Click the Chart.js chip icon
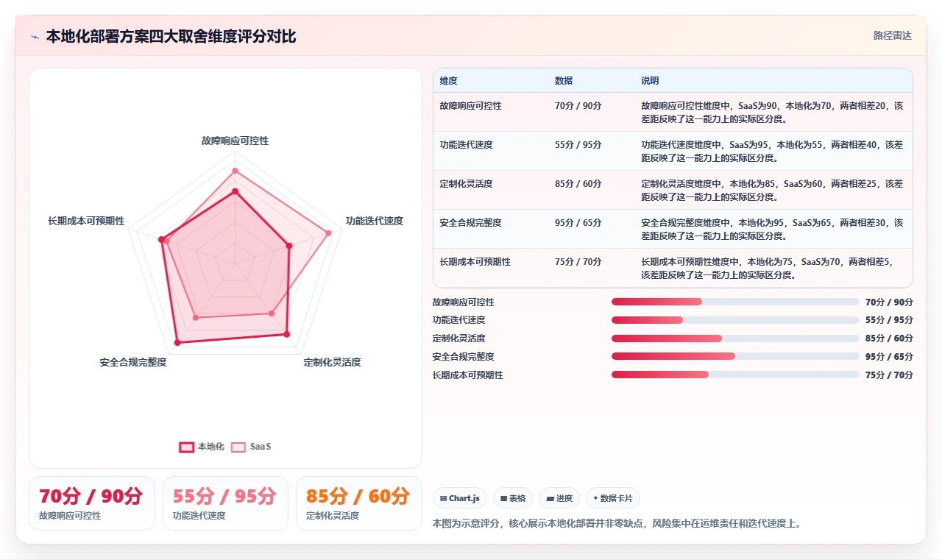Screen dimensions: 942x560 pos(443,498)
